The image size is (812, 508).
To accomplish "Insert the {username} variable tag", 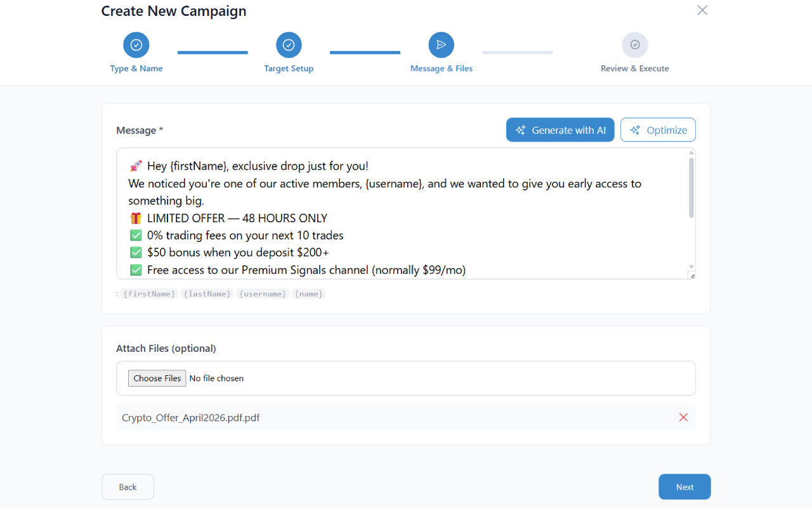I will point(263,294).
